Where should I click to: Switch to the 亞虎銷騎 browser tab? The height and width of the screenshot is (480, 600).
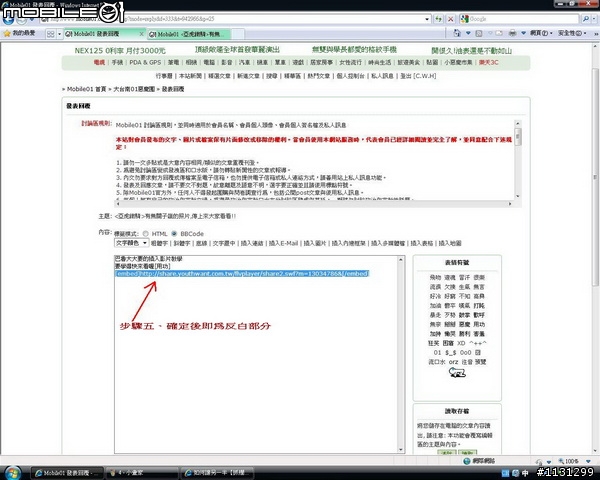pyautogui.click(x=189, y=34)
